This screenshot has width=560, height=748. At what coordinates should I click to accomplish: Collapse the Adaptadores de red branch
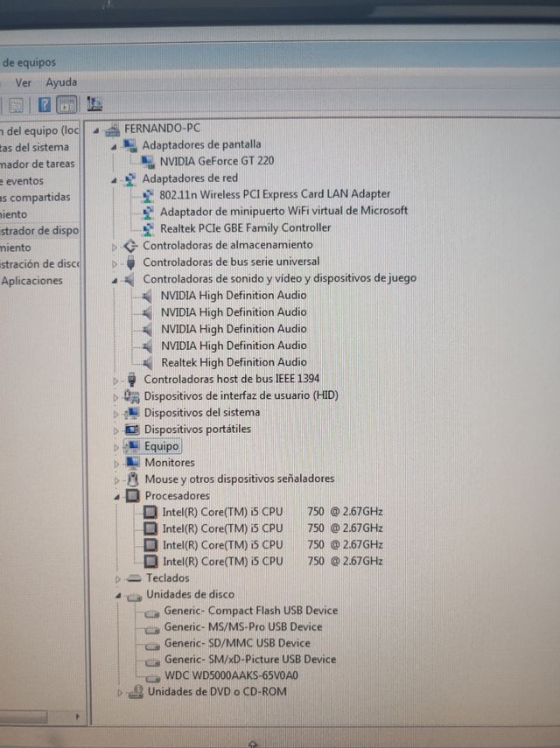pyautogui.click(x=114, y=180)
